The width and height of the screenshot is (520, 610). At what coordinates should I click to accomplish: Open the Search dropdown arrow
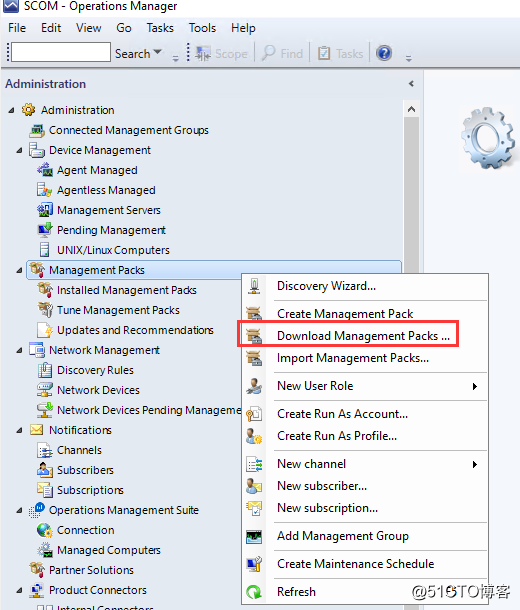(x=158, y=52)
